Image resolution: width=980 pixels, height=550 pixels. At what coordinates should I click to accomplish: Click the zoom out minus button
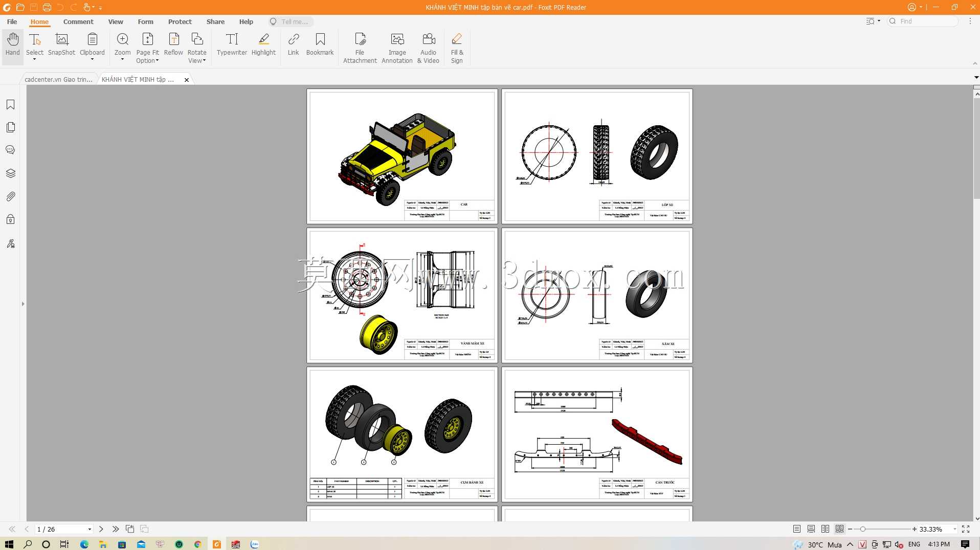pos(850,529)
